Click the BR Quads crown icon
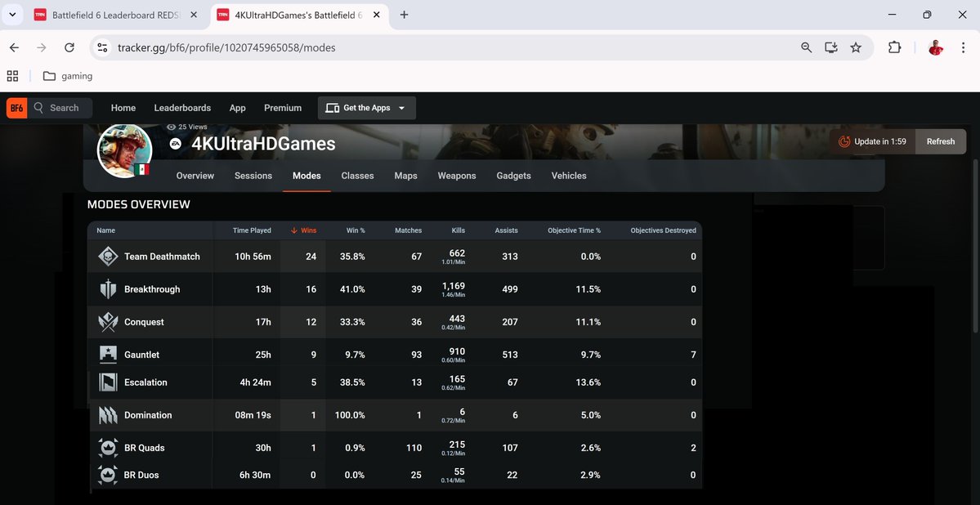 click(108, 448)
